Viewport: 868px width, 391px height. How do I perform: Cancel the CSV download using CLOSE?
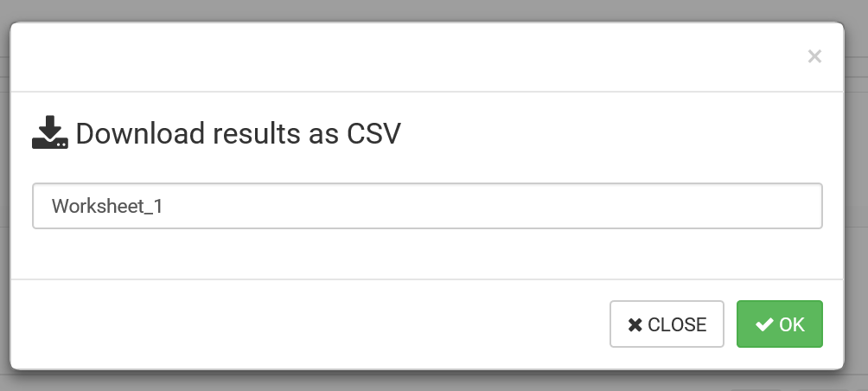(666, 324)
